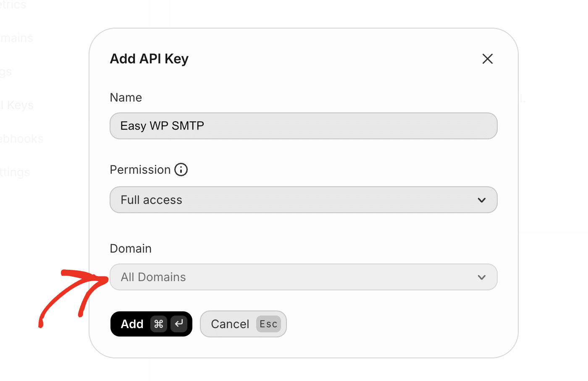Screen dimensions: 588x381
Task: Dismiss the dialog with the X icon
Action: point(487,59)
